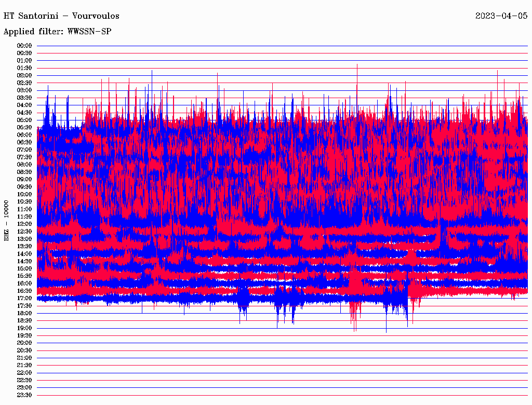This screenshot has width=532, height=405.
Task: Click the 10:00 time label
Action: pyautogui.click(x=24, y=194)
